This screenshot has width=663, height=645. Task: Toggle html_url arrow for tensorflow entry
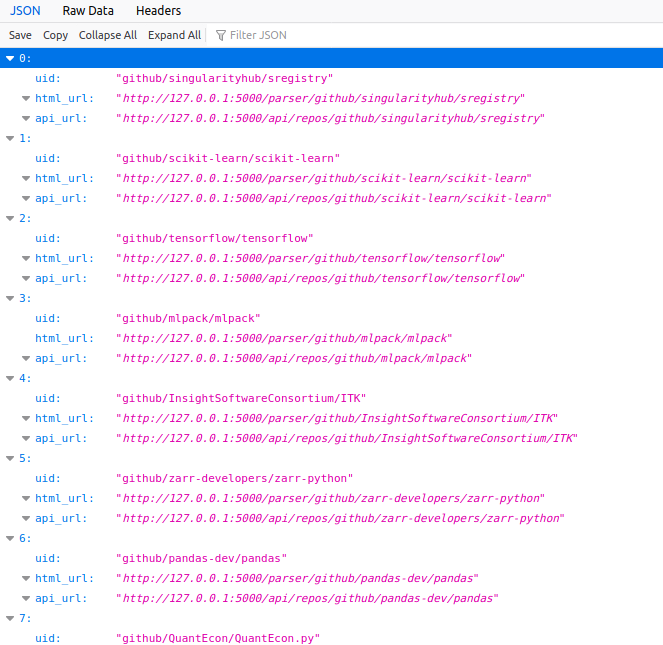pyautogui.click(x=26, y=258)
